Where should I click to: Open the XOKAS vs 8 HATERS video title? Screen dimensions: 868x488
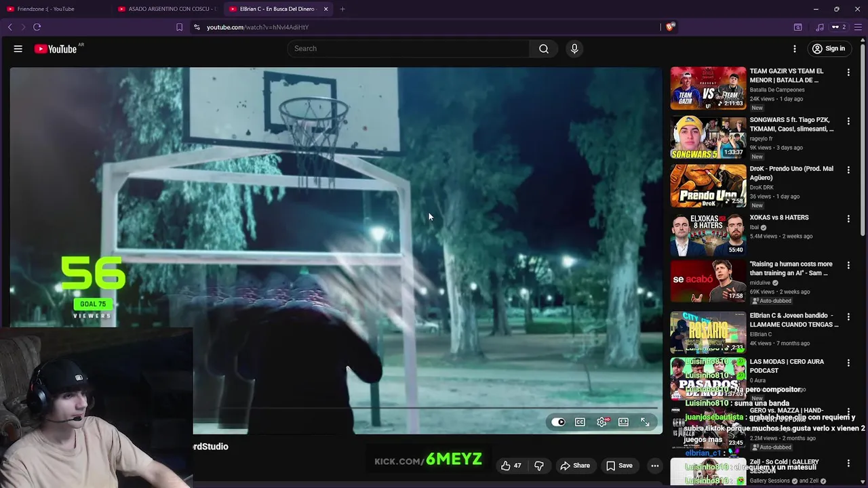[779, 218]
